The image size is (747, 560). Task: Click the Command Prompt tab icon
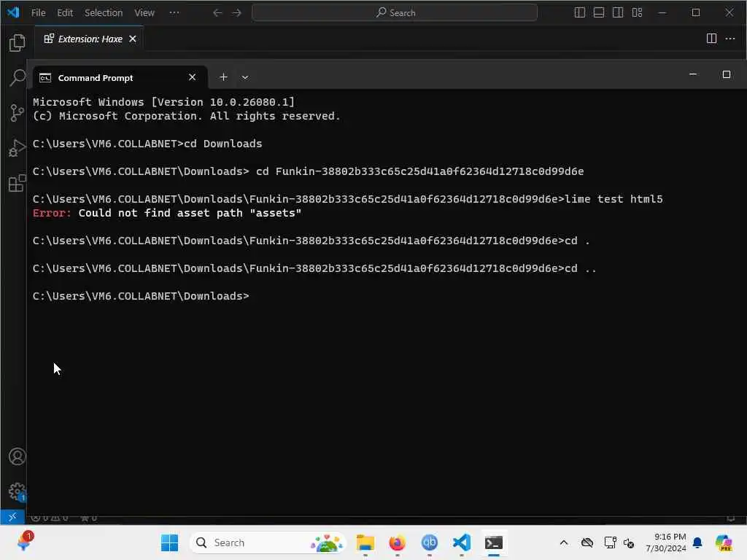(45, 77)
